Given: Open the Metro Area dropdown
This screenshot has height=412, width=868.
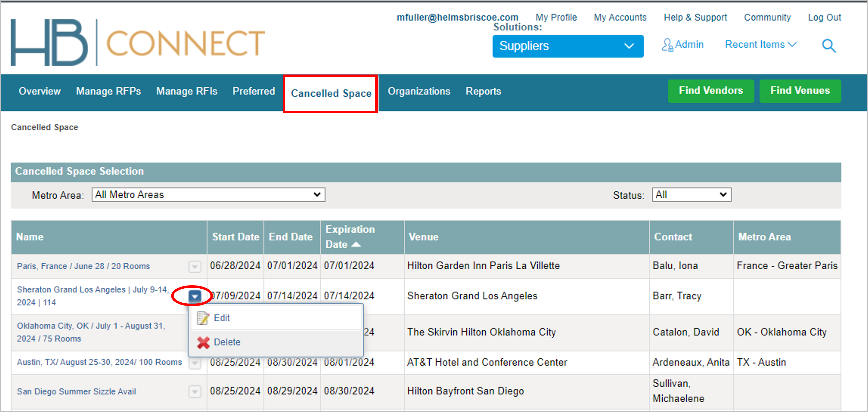Looking at the screenshot, I should tap(208, 195).
